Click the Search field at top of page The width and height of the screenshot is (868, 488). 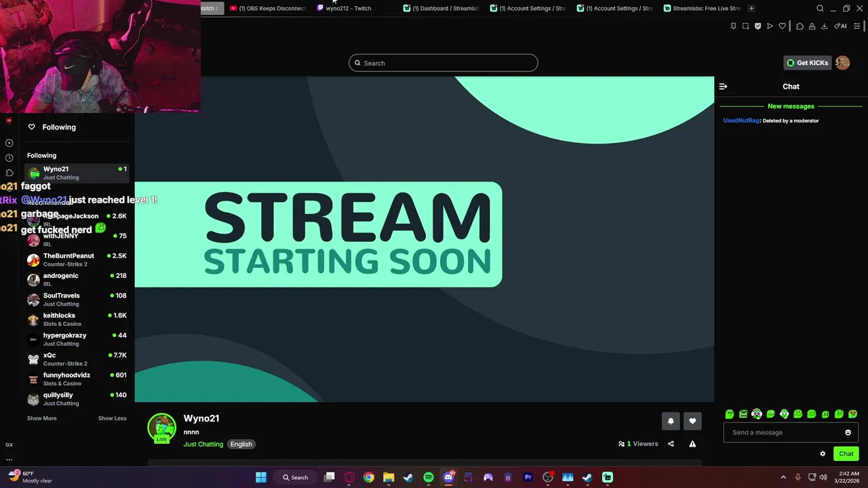click(x=443, y=63)
